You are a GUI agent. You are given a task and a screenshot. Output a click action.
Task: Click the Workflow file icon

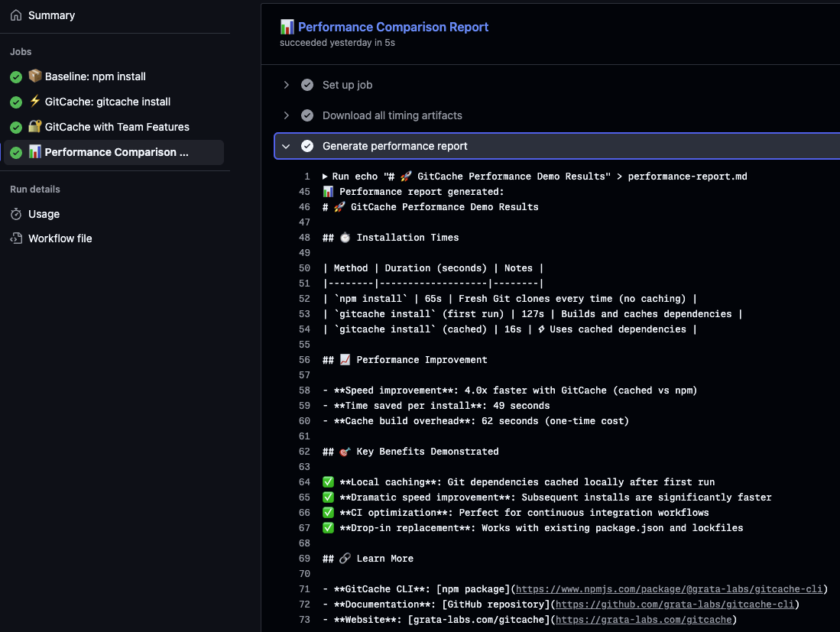click(x=16, y=238)
